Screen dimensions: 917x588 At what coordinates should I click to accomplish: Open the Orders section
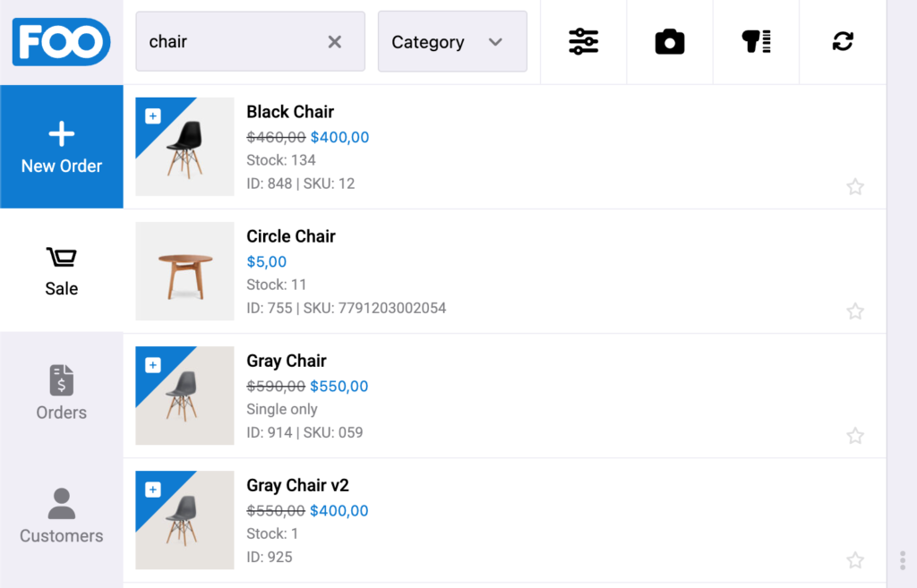pos(62,395)
